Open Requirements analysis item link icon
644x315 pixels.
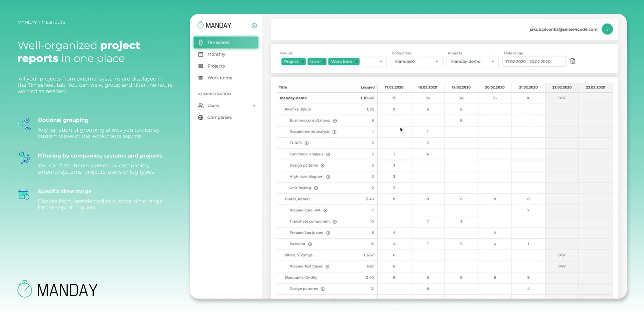point(334,132)
